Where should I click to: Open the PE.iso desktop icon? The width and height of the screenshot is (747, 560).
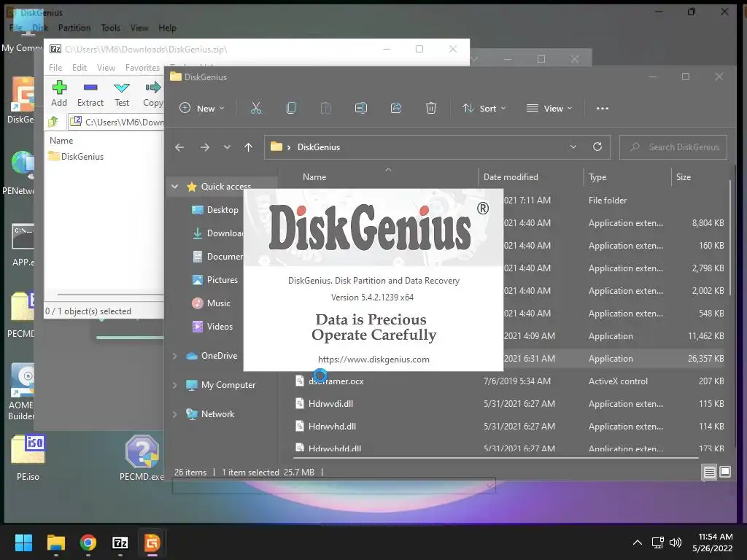tap(28, 457)
